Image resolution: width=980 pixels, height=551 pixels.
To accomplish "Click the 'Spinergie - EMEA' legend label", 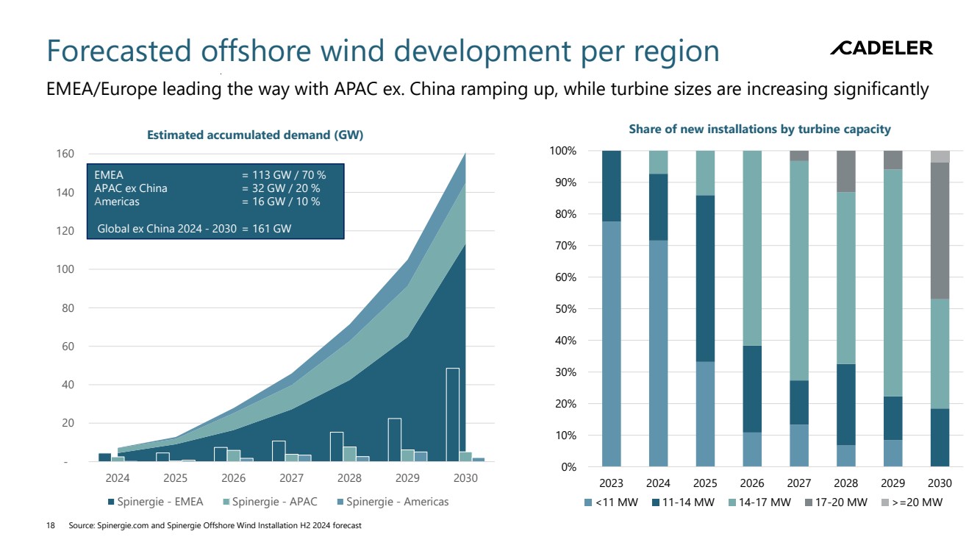I will [x=161, y=502].
